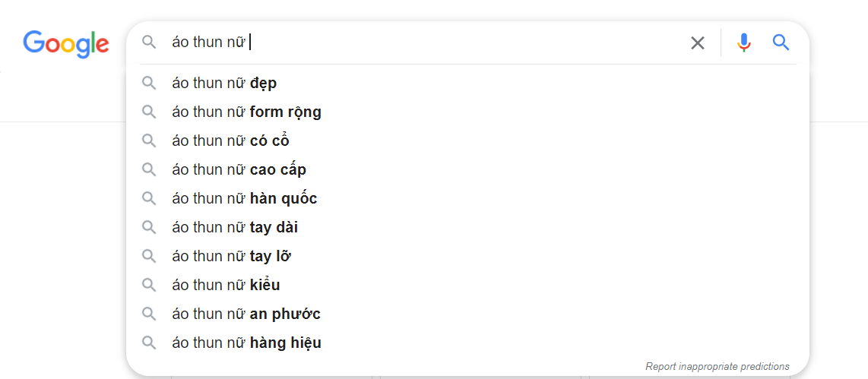Choose suggestion 'áo thun nữ form rộng'
The width and height of the screenshot is (868, 379).
(246, 112)
